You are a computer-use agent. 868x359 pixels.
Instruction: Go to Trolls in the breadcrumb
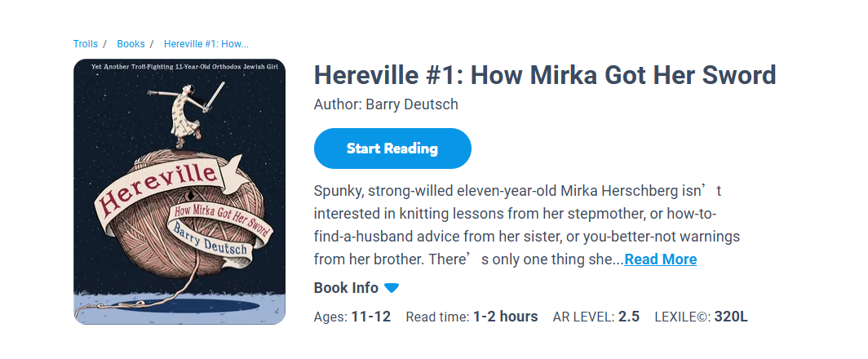pyautogui.click(x=86, y=44)
